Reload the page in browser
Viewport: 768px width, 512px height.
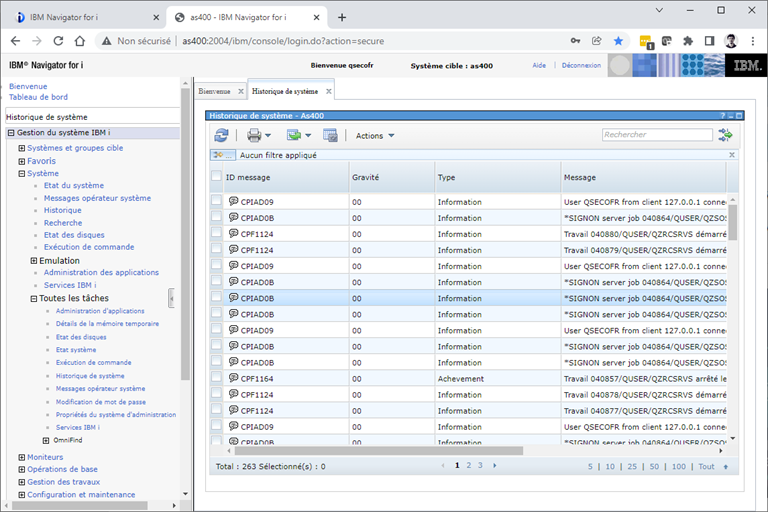coord(58,41)
